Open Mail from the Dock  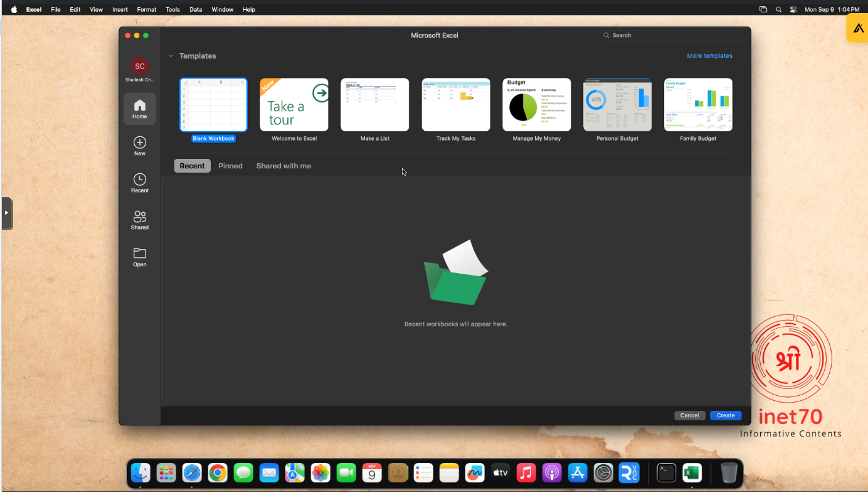tap(269, 473)
